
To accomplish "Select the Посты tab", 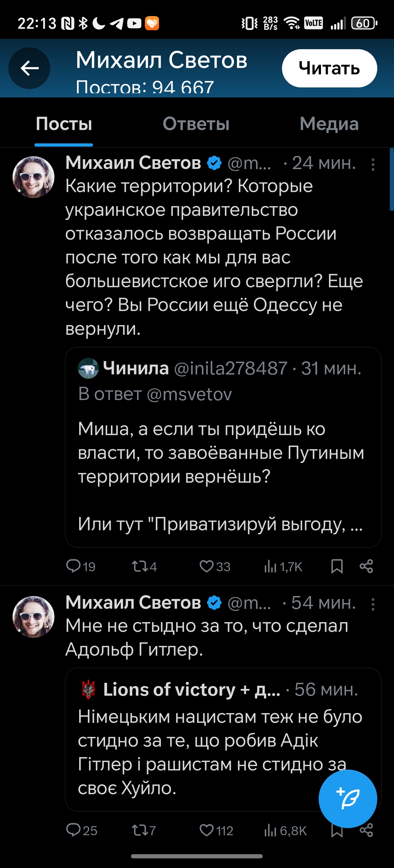I will (64, 124).
